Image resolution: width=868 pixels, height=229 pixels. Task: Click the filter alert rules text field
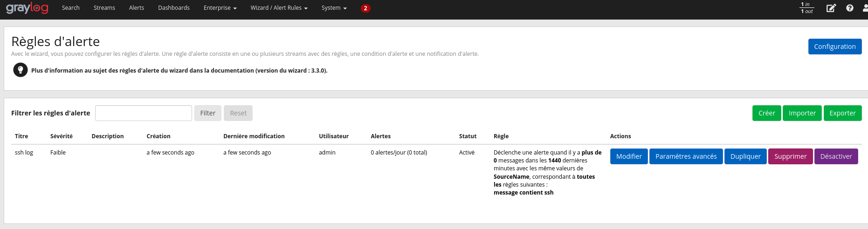coord(144,113)
